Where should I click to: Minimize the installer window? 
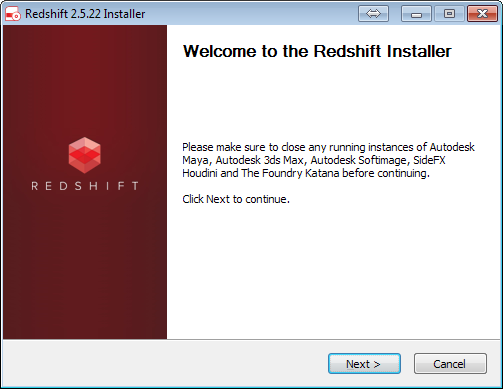pyautogui.click(x=416, y=14)
